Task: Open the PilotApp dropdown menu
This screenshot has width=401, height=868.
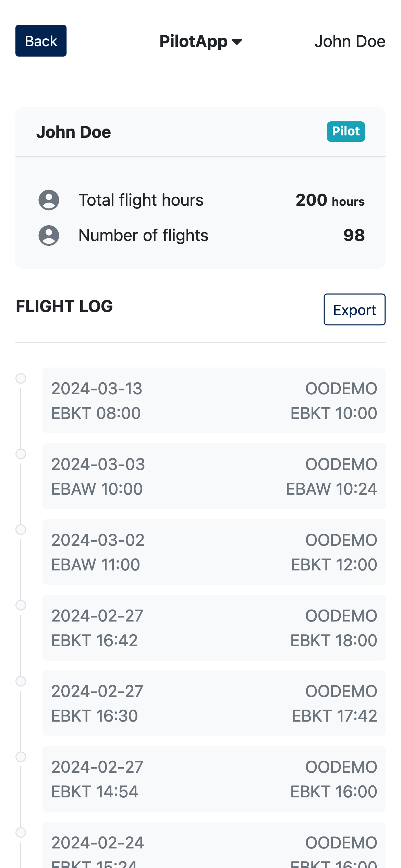Action: click(194, 41)
